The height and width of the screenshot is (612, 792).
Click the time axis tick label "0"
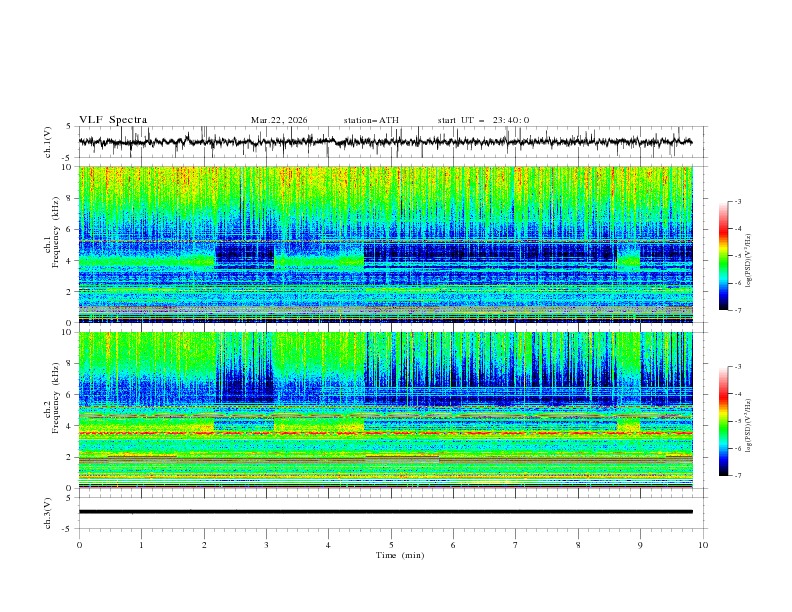click(x=79, y=545)
